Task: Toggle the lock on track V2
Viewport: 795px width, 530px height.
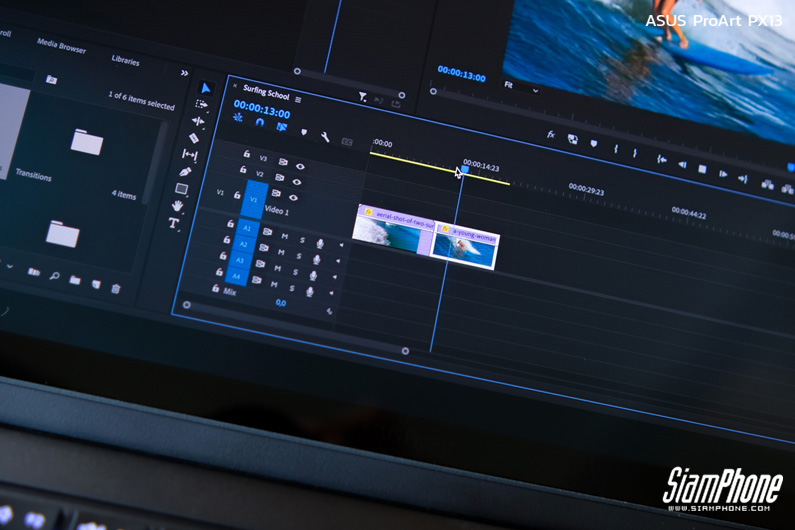Action: (243, 171)
